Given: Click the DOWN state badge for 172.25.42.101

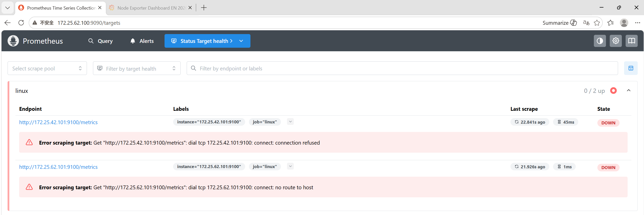Looking at the screenshot, I should [608, 123].
